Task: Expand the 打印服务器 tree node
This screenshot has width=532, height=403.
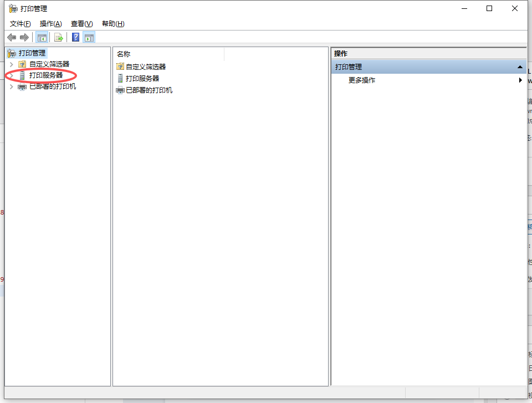Action: [x=11, y=75]
